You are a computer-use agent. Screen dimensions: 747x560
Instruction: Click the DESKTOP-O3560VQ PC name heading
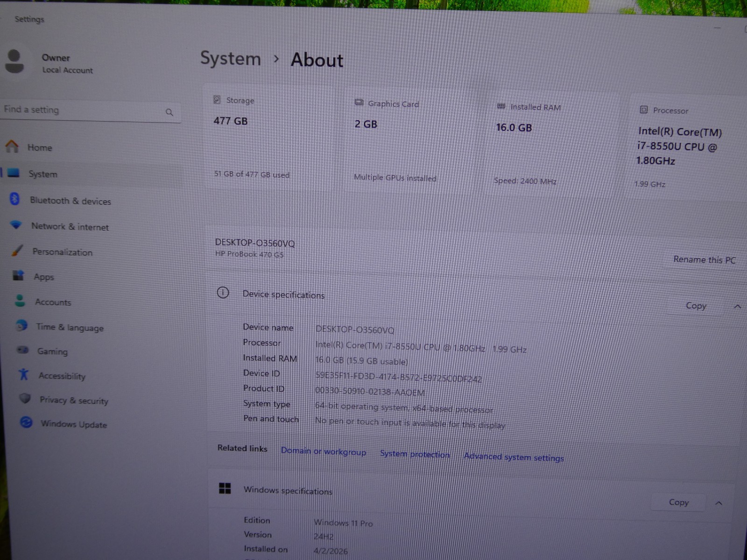[255, 243]
